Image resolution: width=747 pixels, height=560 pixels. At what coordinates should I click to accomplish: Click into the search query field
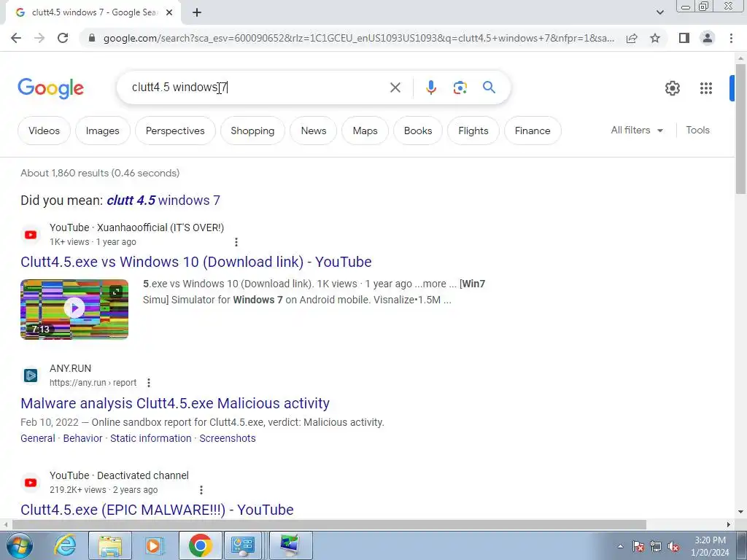click(258, 87)
